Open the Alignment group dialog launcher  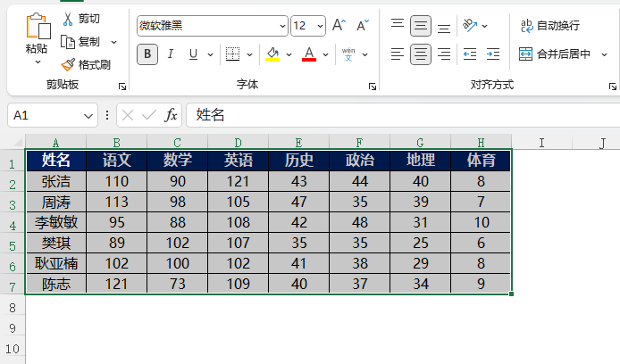point(613,87)
